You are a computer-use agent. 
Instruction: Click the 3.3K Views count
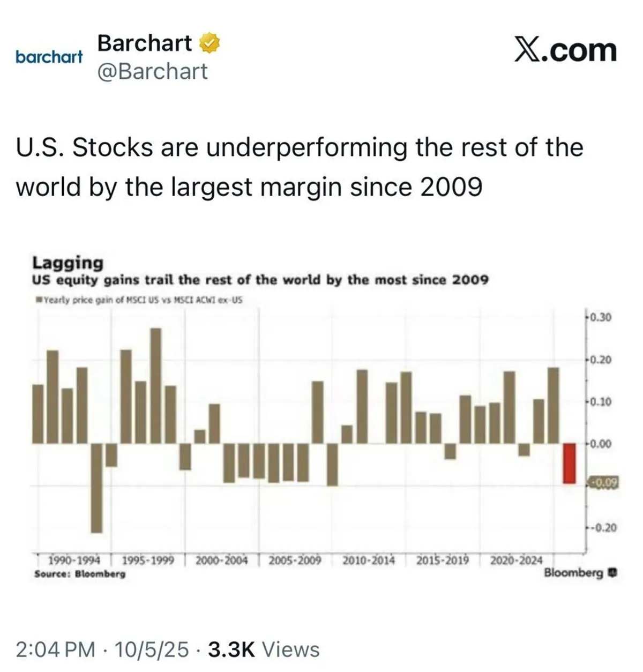(263, 649)
